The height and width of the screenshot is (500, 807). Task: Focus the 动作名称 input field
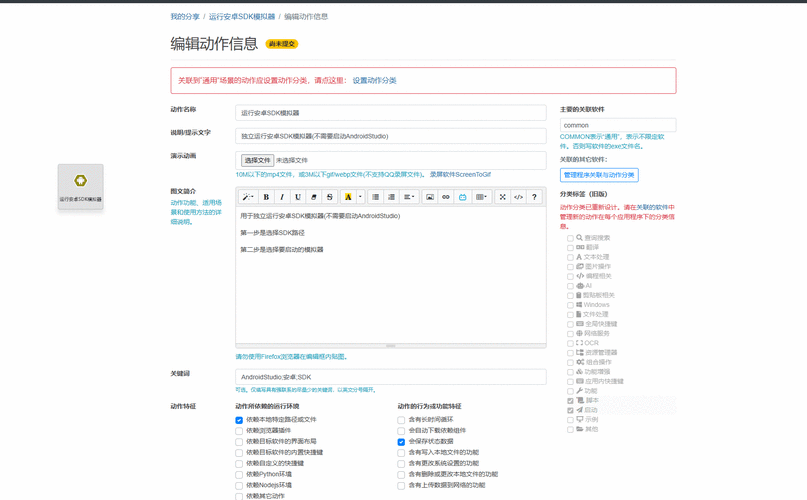pyautogui.click(x=391, y=113)
